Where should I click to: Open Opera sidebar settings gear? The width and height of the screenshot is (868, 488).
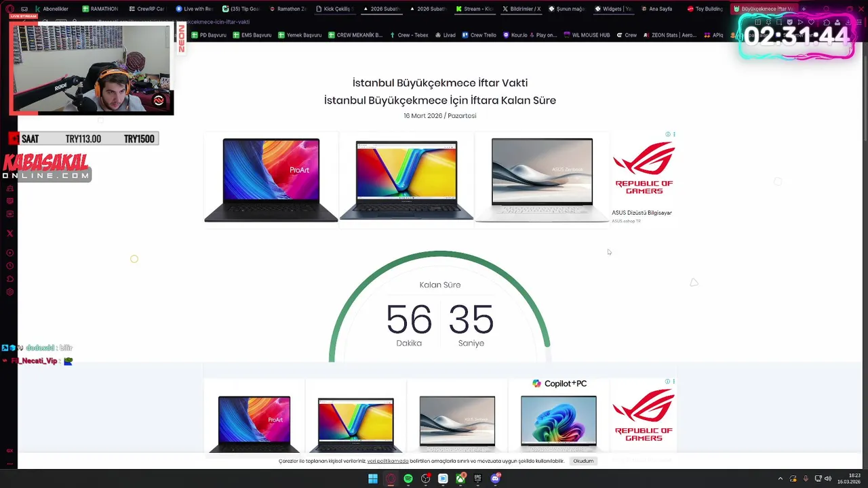pos(9,292)
